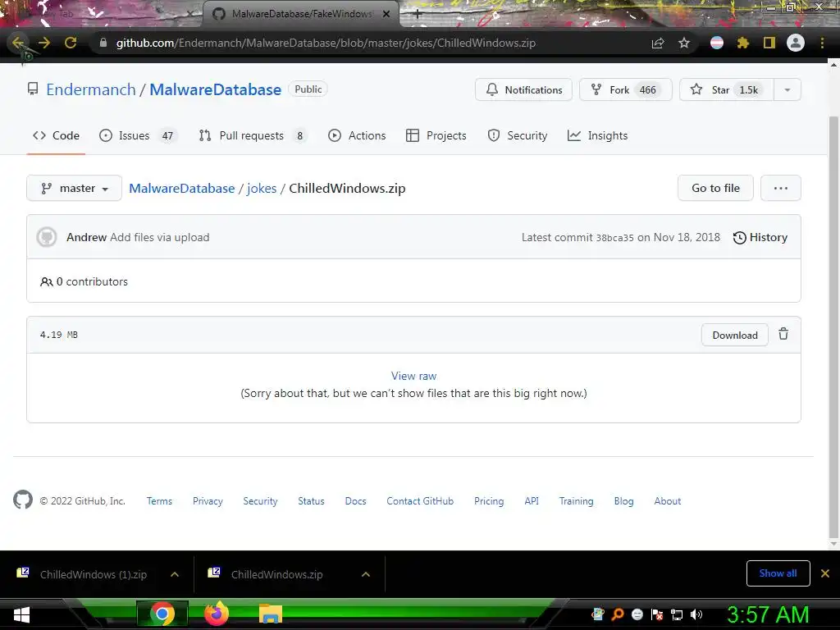Expand ChilledWindows.zip download options
The height and width of the screenshot is (630, 840).
click(366, 574)
